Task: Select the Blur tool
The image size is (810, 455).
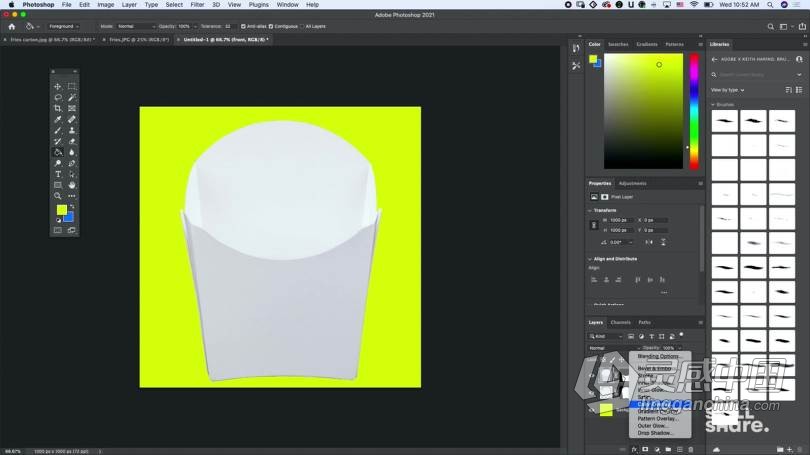Action: tap(72, 152)
